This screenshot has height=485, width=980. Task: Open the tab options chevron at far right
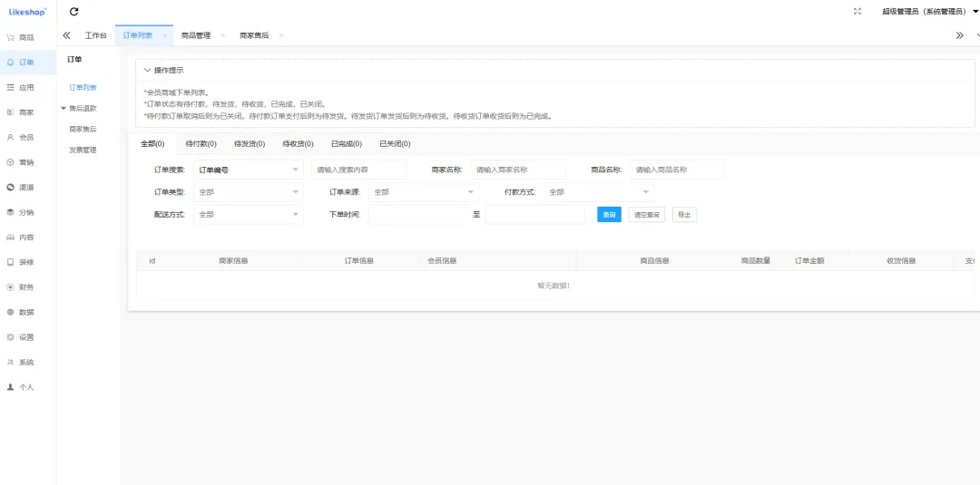coord(977,35)
